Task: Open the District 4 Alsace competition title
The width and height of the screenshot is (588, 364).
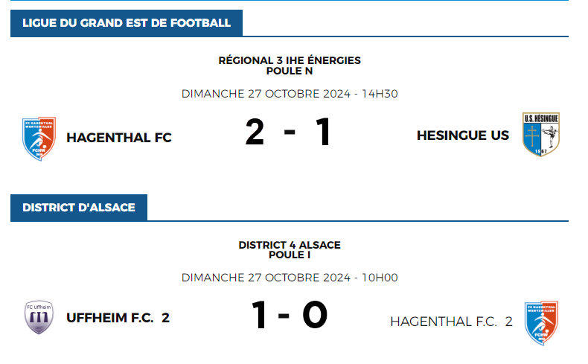Action: pos(290,244)
